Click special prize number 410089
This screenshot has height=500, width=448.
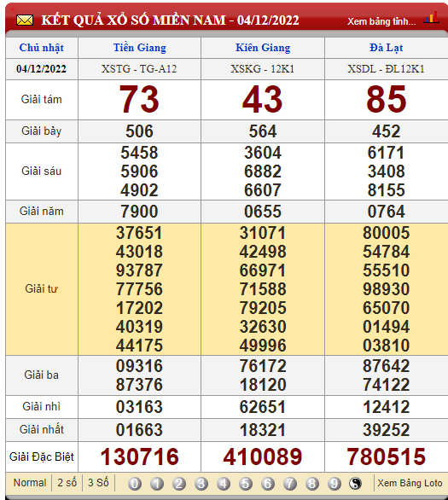coord(263,456)
